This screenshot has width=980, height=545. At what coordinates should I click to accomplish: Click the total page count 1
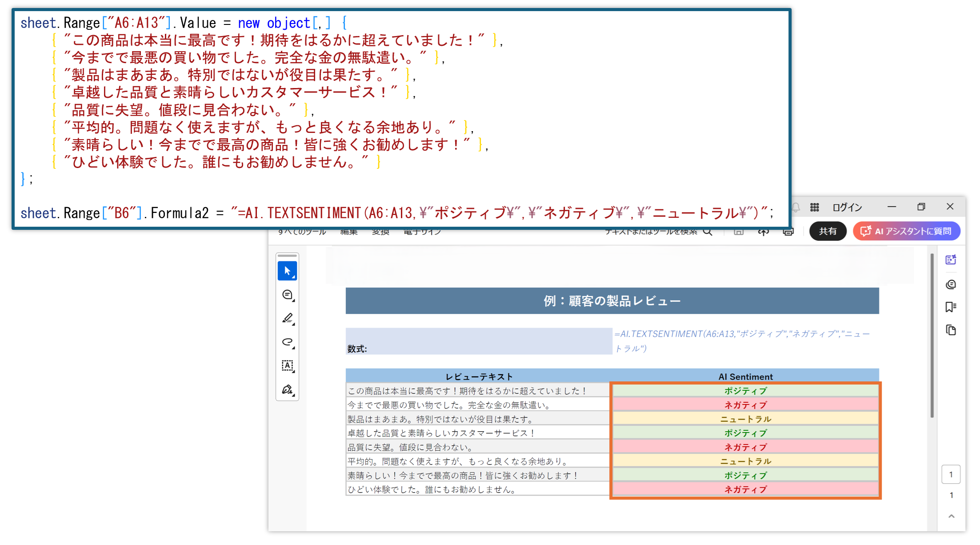click(951, 495)
